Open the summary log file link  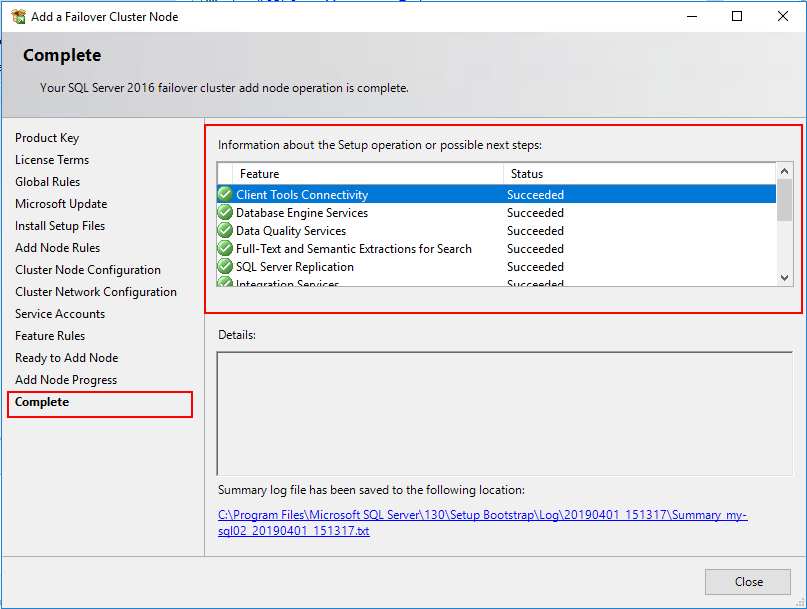click(x=482, y=523)
